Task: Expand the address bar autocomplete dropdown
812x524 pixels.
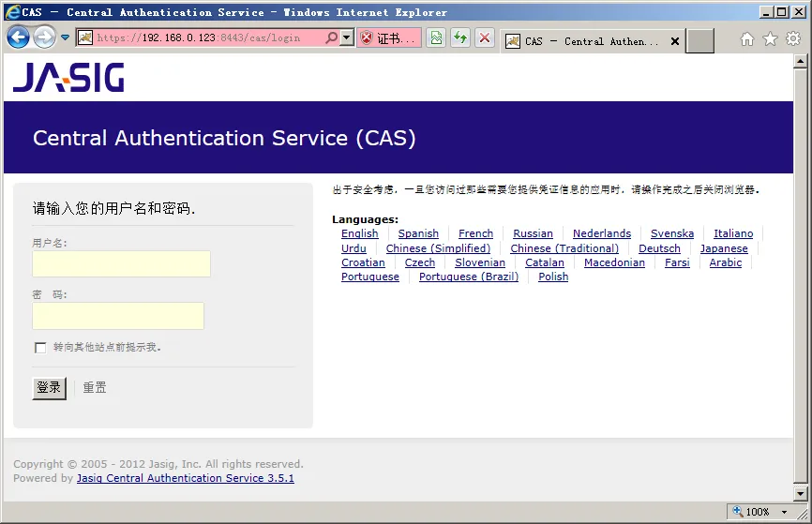Action: 347,37
